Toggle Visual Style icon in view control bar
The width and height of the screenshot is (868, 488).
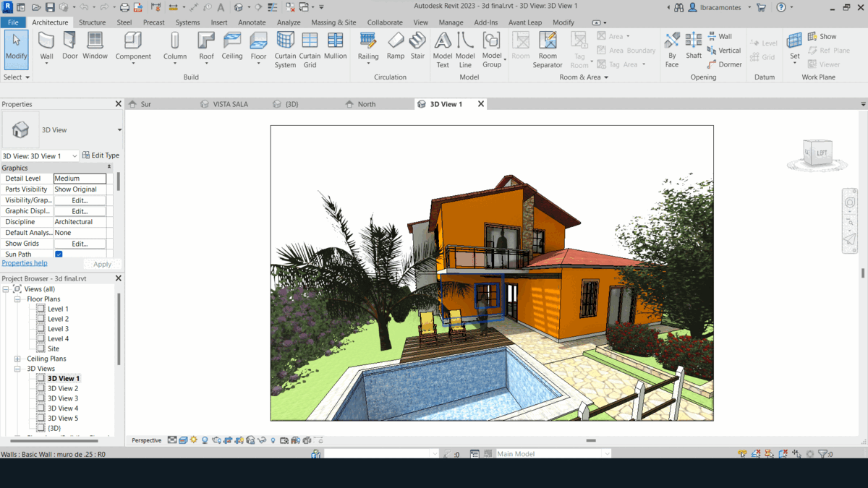point(183,440)
